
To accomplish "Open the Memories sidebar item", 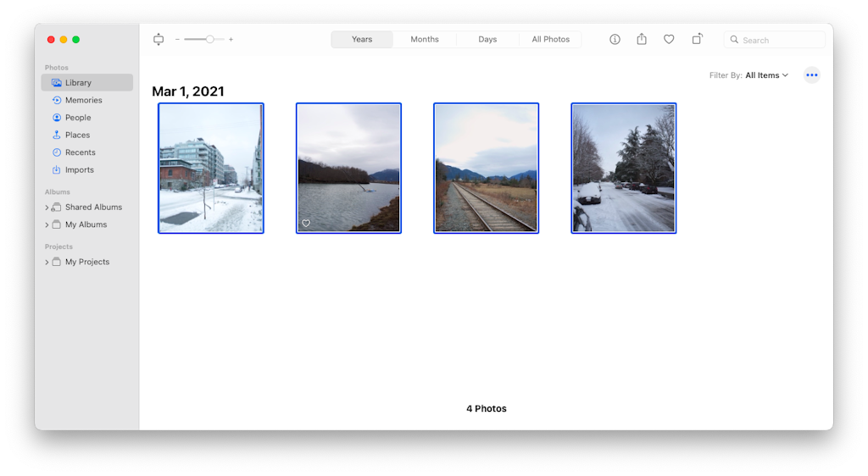I will tap(83, 100).
